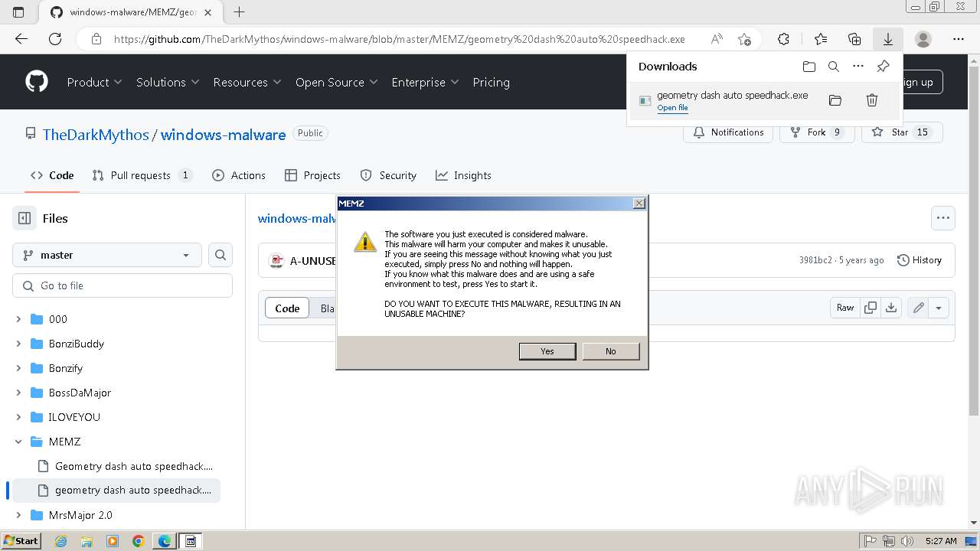Click No in MEMZ dialog
The image size is (980, 551).
(x=611, y=351)
